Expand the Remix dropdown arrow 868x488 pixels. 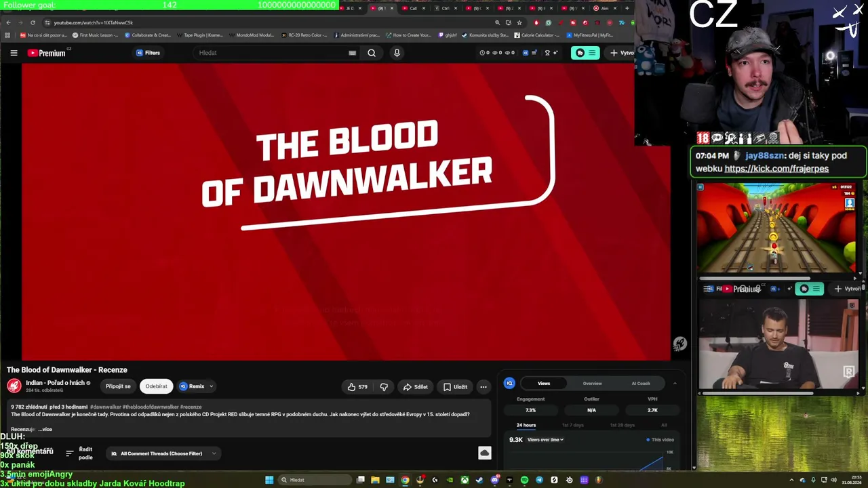click(x=211, y=386)
